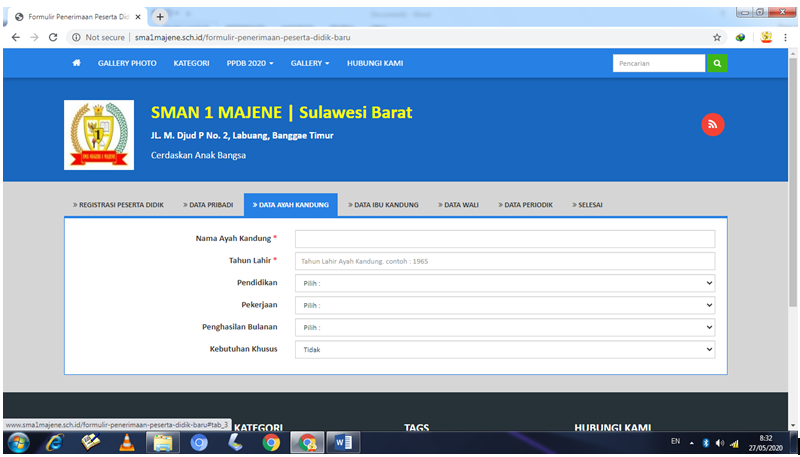Open the Pekerjaan dropdown list
This screenshot has width=800, height=457.
coord(505,305)
